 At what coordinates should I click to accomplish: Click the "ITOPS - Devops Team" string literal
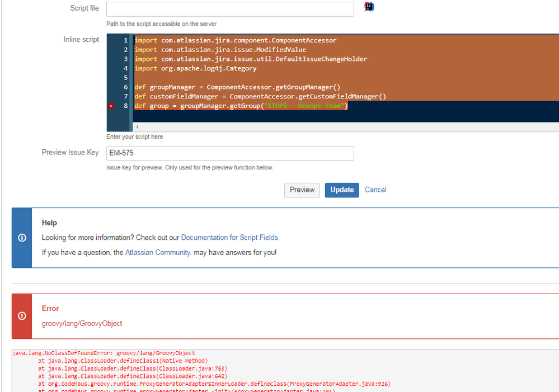tap(304, 106)
